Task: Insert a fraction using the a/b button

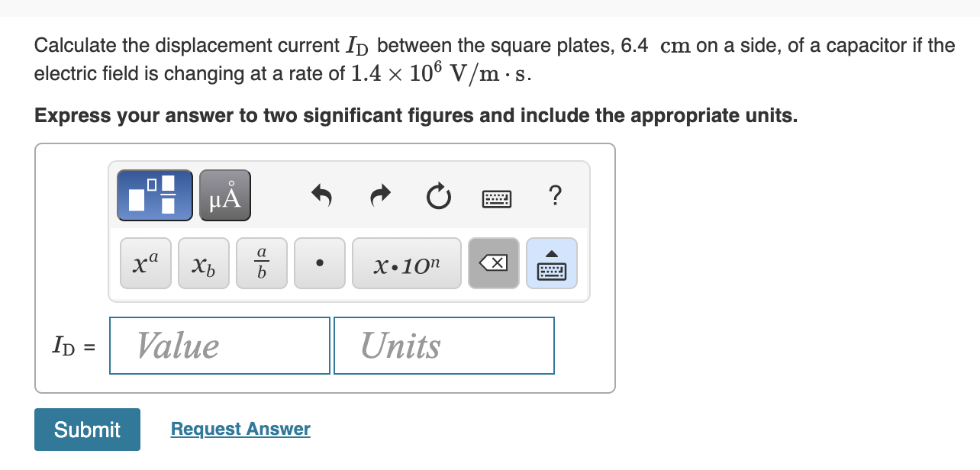Action: click(261, 262)
